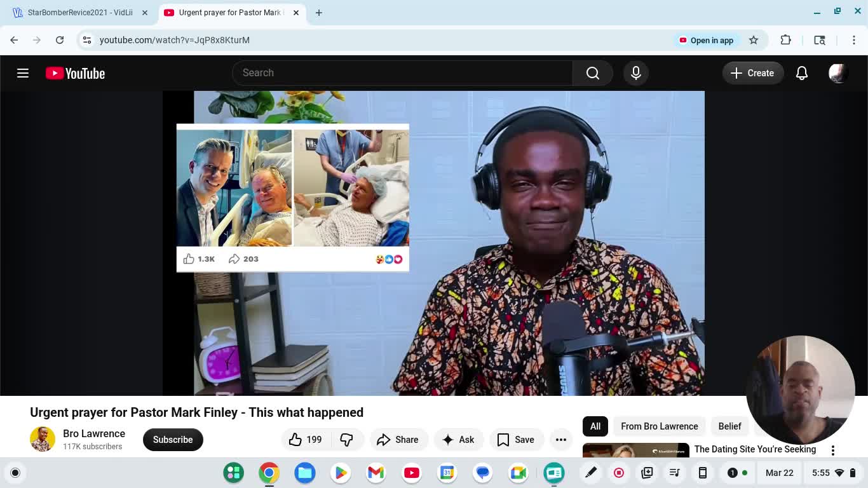Select the "From Bro Lawrence" filter chip
Screen dimensions: 868x488
659,426
